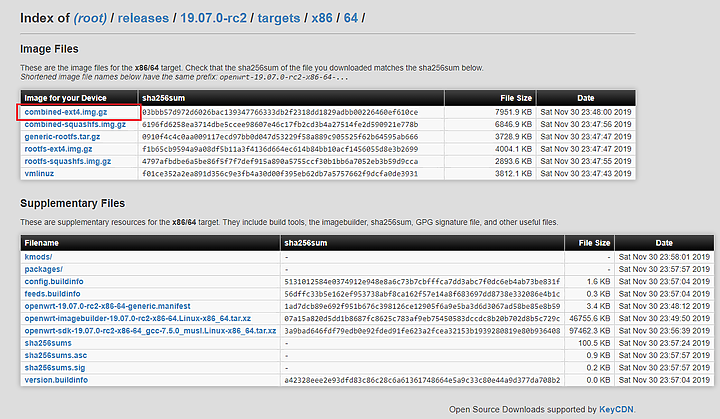Download generic-rootfs.tar.gz file
Screen dimensions: 720x419
(62, 137)
